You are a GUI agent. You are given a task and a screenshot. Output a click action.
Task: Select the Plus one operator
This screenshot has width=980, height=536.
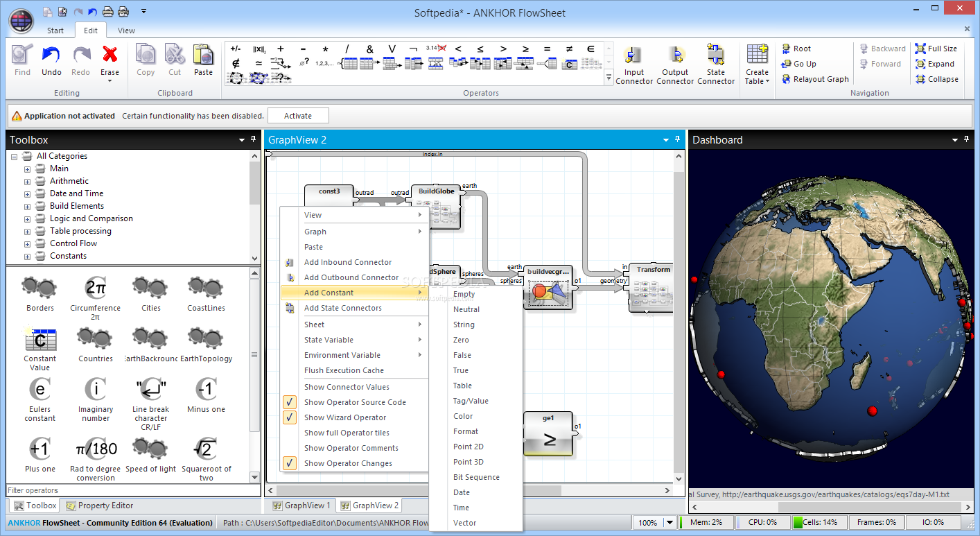(40, 449)
